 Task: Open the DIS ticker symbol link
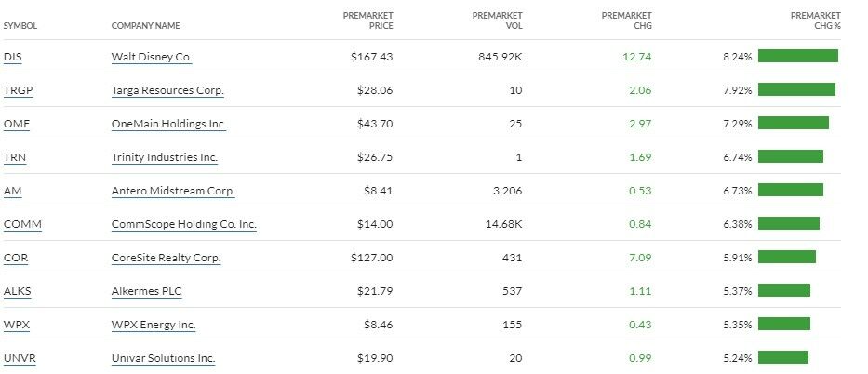pyautogui.click(x=13, y=57)
